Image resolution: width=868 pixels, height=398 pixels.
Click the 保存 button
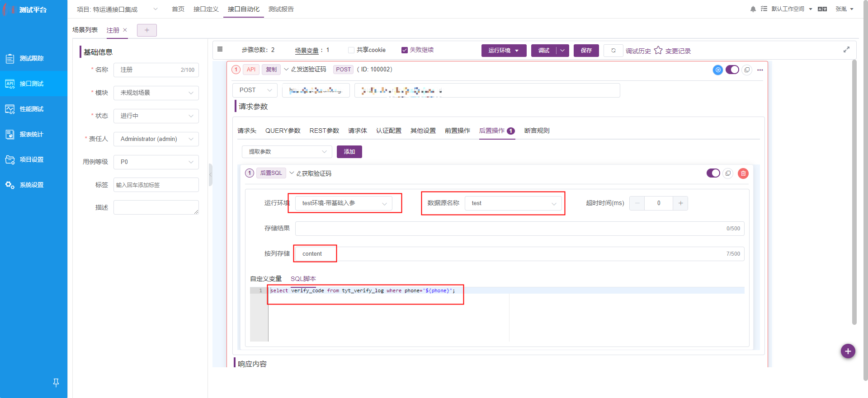586,51
